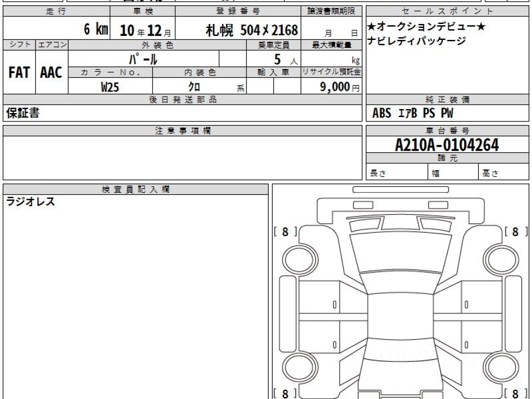
Task: Click the ABS エアB PS PW equipment line
Action: 412,113
